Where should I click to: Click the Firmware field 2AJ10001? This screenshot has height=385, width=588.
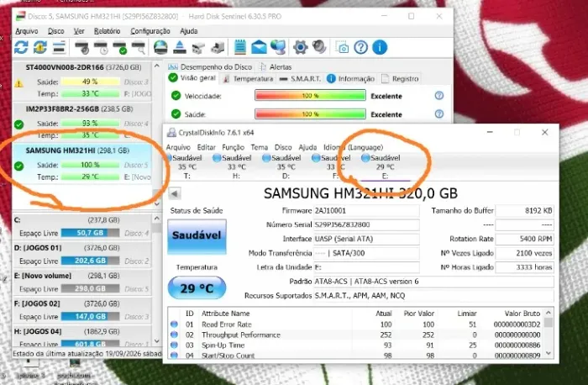(x=366, y=210)
